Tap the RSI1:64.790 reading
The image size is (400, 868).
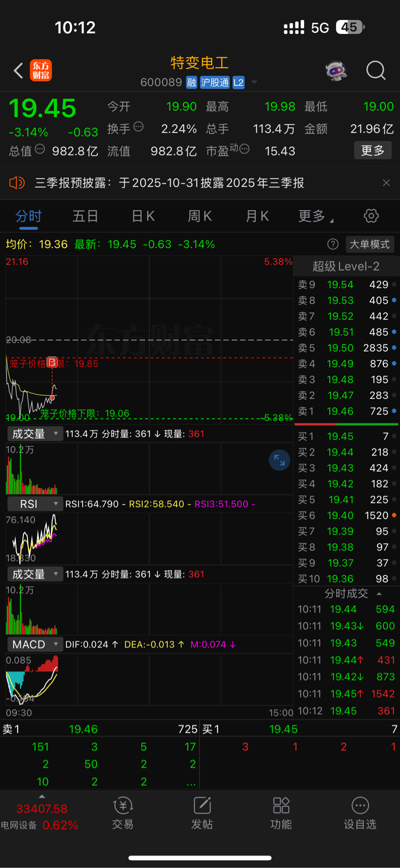point(92,504)
